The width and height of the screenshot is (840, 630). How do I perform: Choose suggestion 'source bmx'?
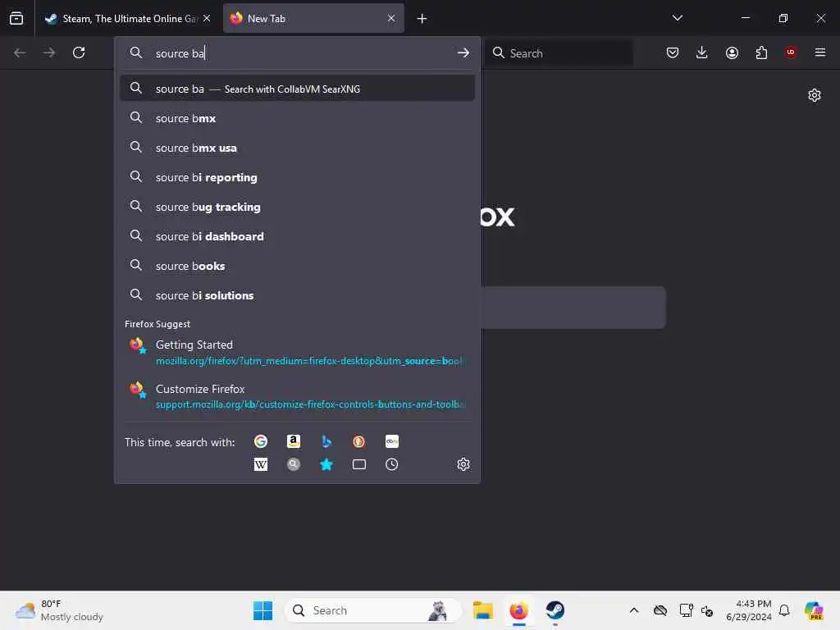[x=297, y=118]
